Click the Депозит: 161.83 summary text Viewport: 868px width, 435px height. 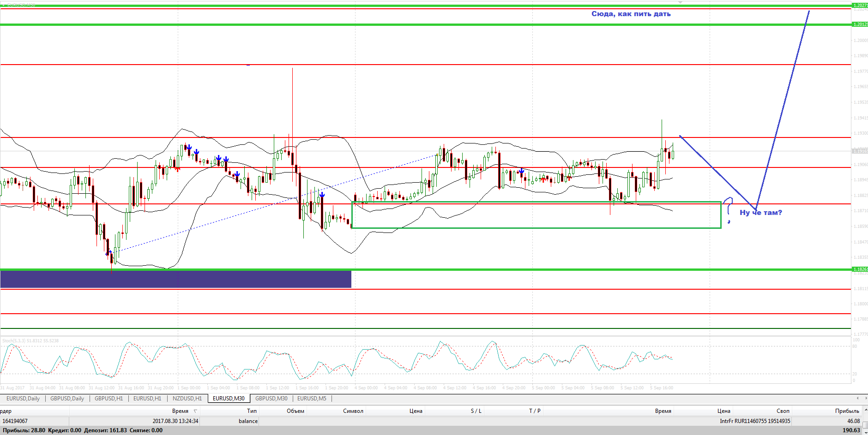click(105, 430)
